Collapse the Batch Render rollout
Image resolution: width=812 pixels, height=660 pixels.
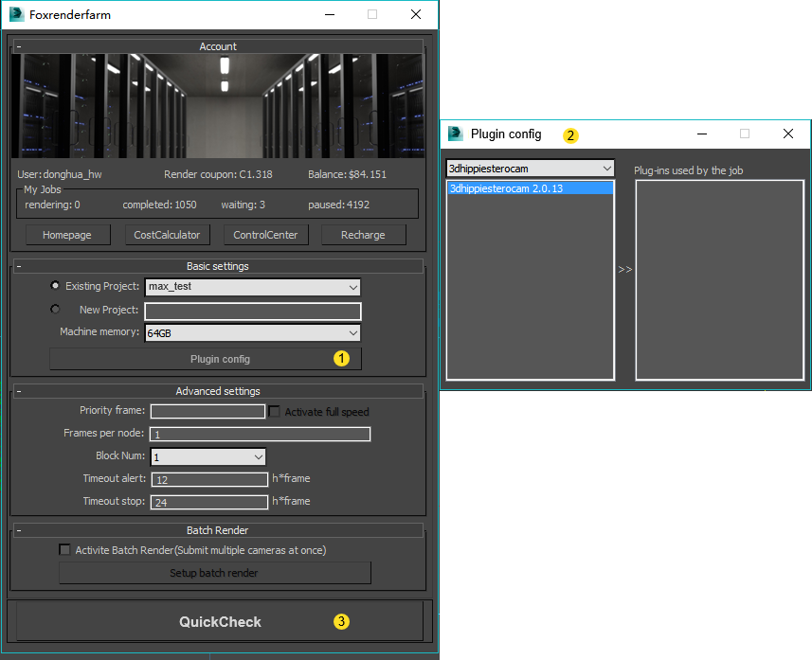pos(19,530)
